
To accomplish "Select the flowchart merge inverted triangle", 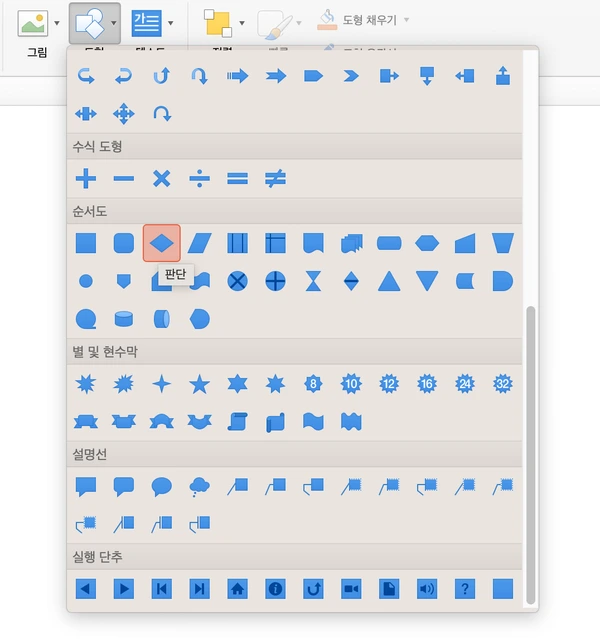I will coord(427,281).
